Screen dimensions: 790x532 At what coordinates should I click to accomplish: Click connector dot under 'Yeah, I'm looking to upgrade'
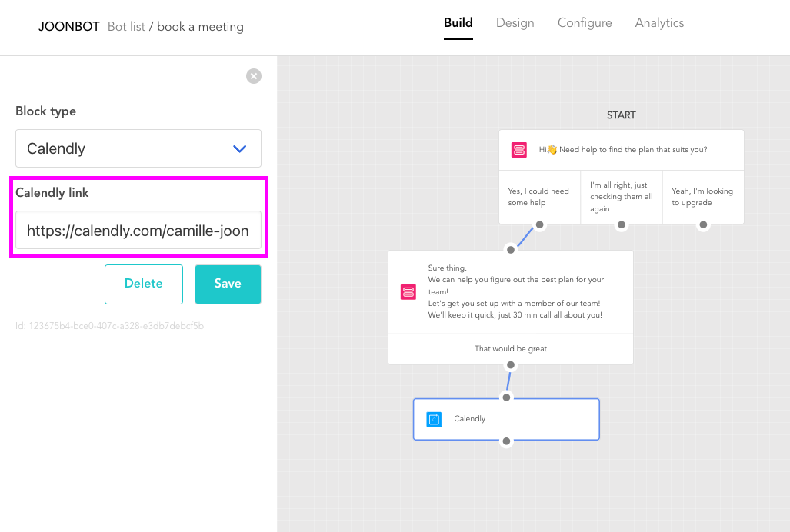[703, 224]
